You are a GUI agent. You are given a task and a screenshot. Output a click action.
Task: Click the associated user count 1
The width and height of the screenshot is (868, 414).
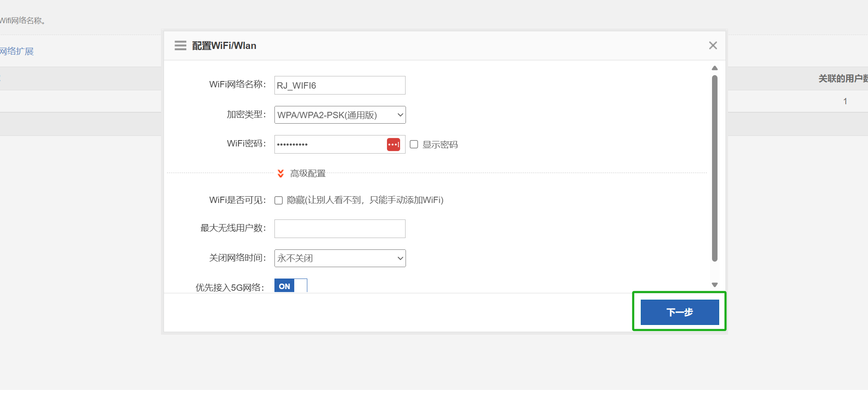pyautogui.click(x=845, y=101)
